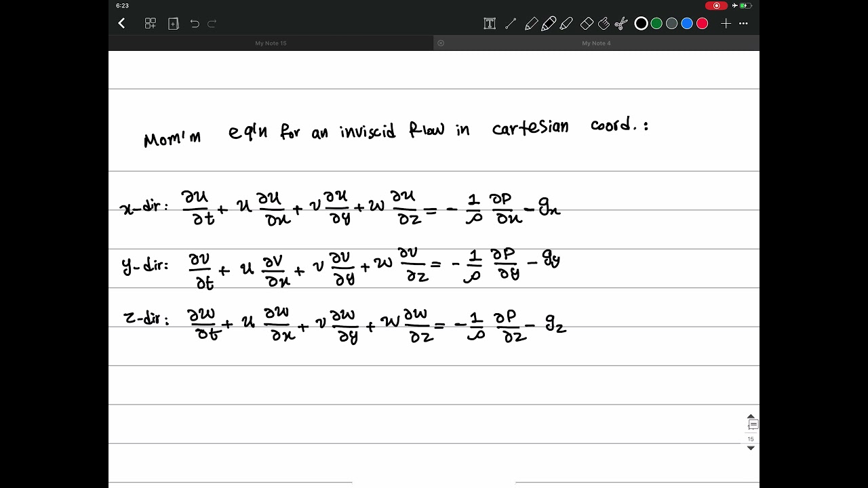This screenshot has height=488, width=868.
Task: Select the Scissors cut tool
Action: click(x=620, y=24)
